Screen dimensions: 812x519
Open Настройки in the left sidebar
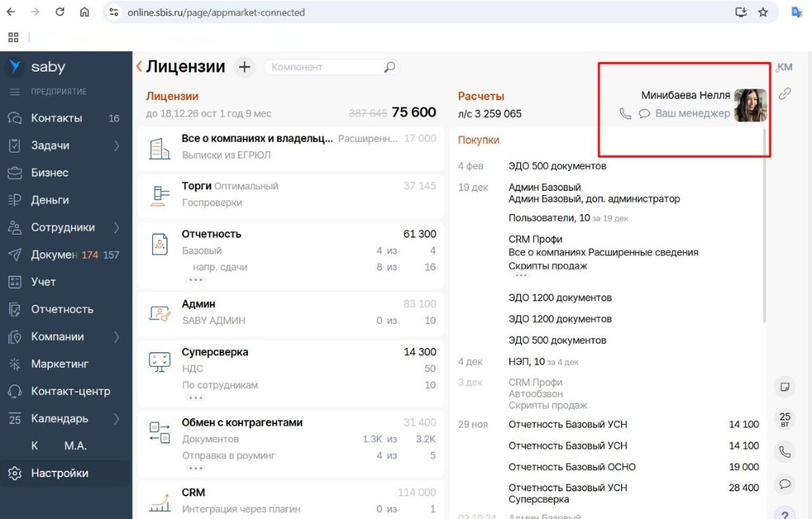[x=59, y=473]
